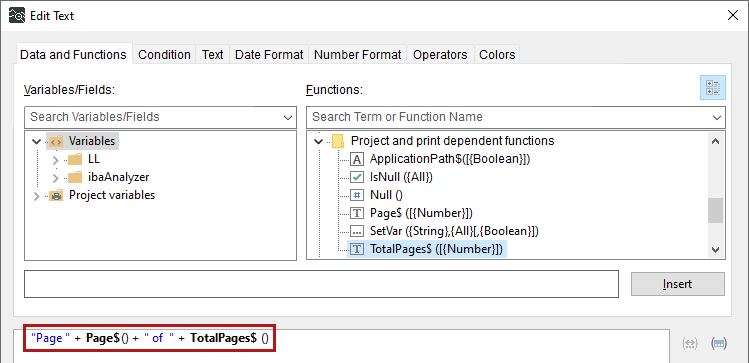
Task: Click the Project variables toolbox icon
Action: click(56, 195)
